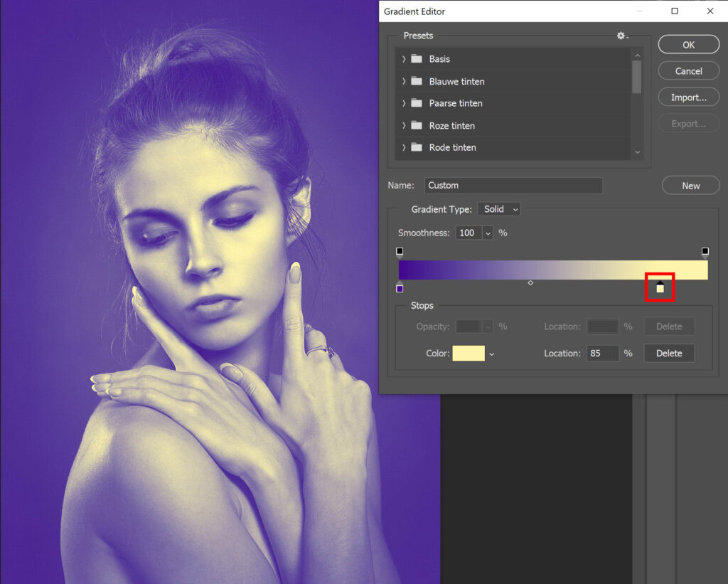The width and height of the screenshot is (728, 584).
Task: Delete the selected color stop
Action: point(669,354)
